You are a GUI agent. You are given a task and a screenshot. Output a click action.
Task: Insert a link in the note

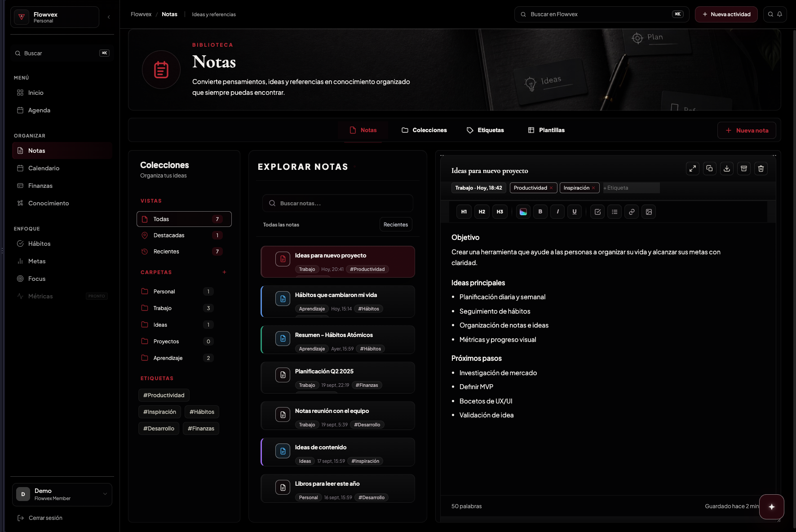tap(632, 212)
